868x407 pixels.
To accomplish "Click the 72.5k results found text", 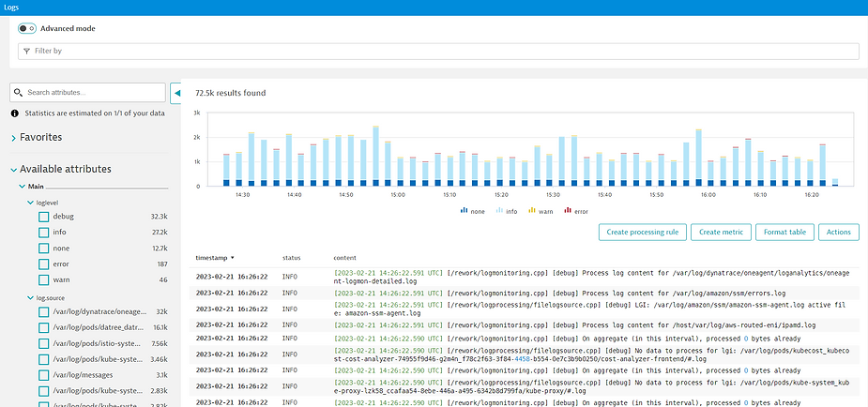I will point(230,93).
